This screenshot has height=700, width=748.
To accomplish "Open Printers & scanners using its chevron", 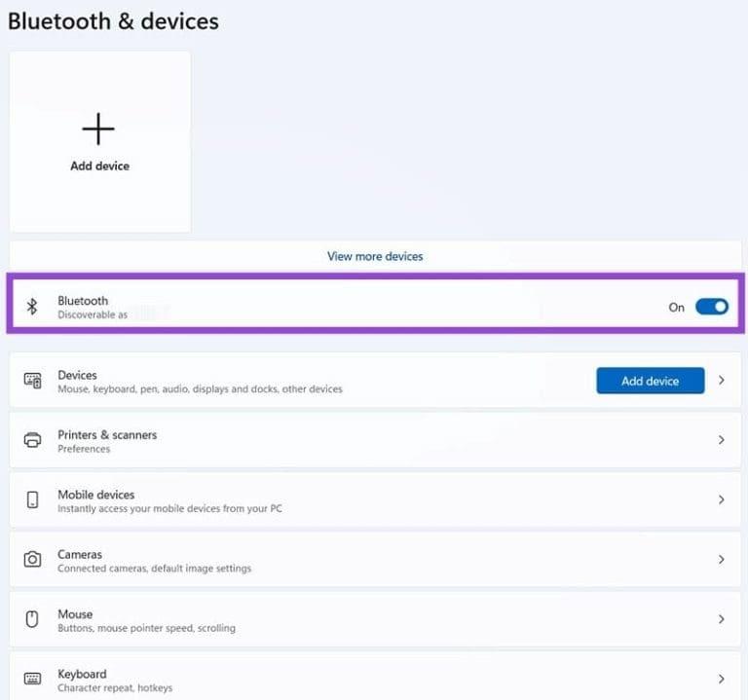I will pyautogui.click(x=722, y=440).
